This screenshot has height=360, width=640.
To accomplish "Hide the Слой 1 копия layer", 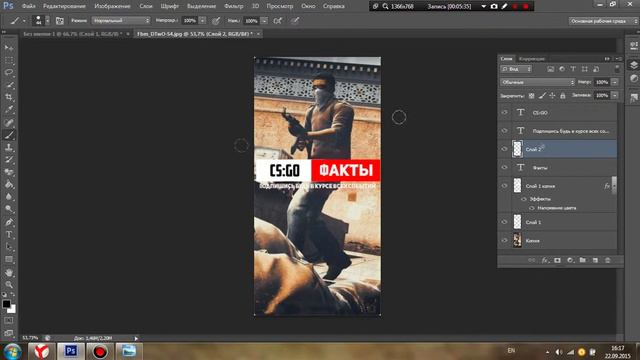I will click(x=504, y=186).
